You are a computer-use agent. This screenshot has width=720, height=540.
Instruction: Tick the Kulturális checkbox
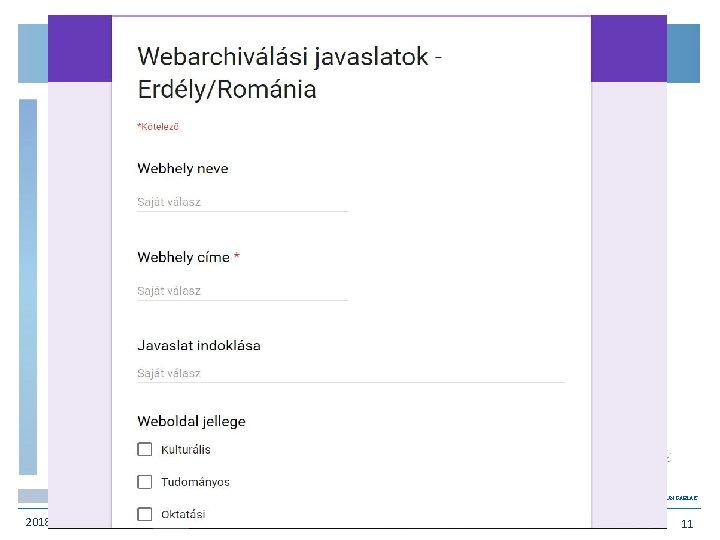tap(145, 450)
